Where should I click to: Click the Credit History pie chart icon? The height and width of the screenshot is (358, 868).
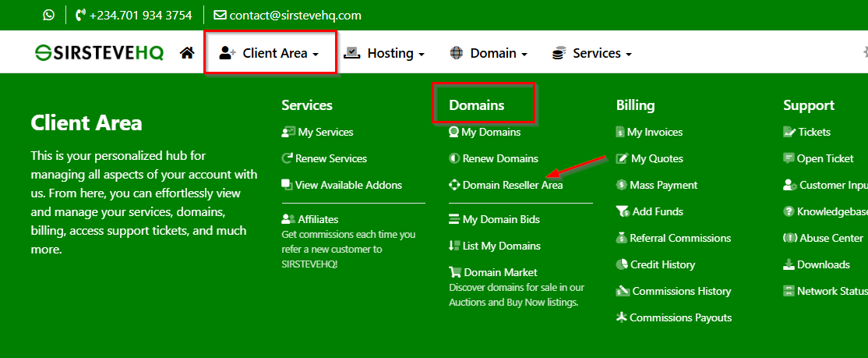[x=622, y=264]
